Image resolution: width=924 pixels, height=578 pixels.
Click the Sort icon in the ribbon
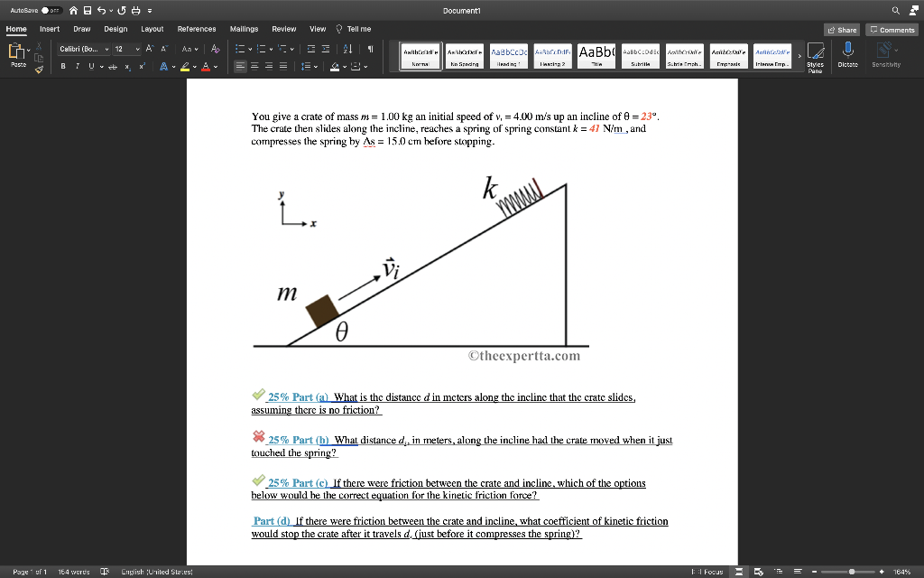347,49
